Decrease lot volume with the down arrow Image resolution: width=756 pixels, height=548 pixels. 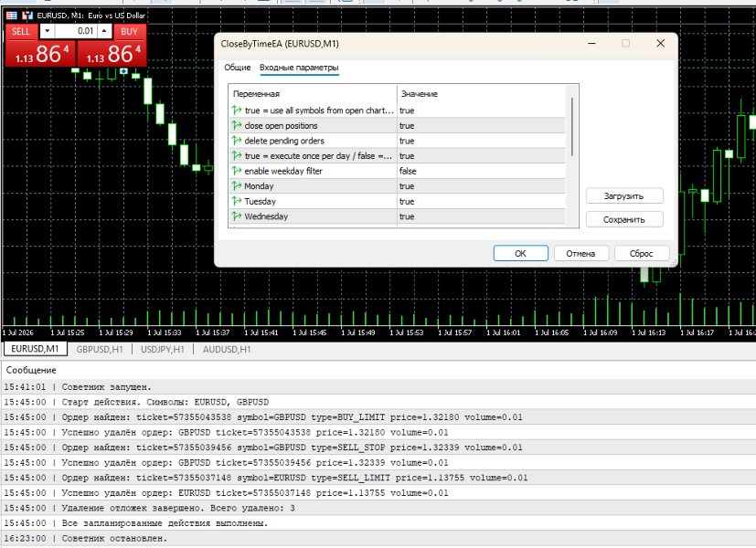pyautogui.click(x=48, y=31)
